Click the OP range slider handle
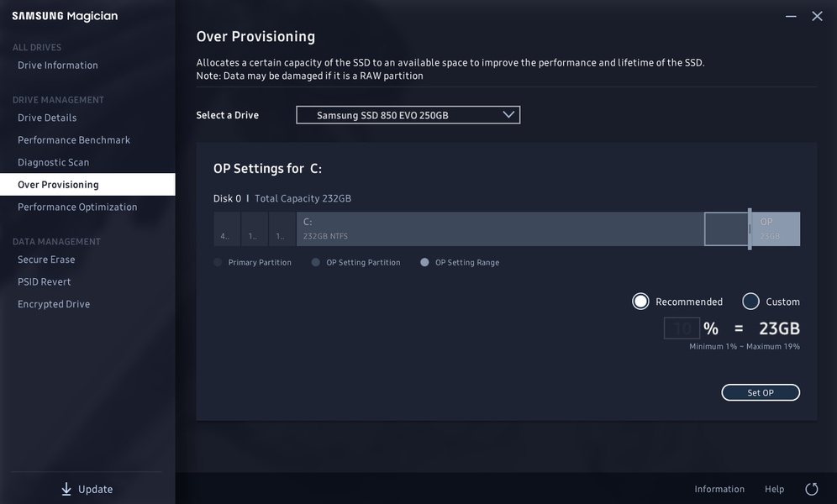The image size is (837, 504). coord(750,228)
